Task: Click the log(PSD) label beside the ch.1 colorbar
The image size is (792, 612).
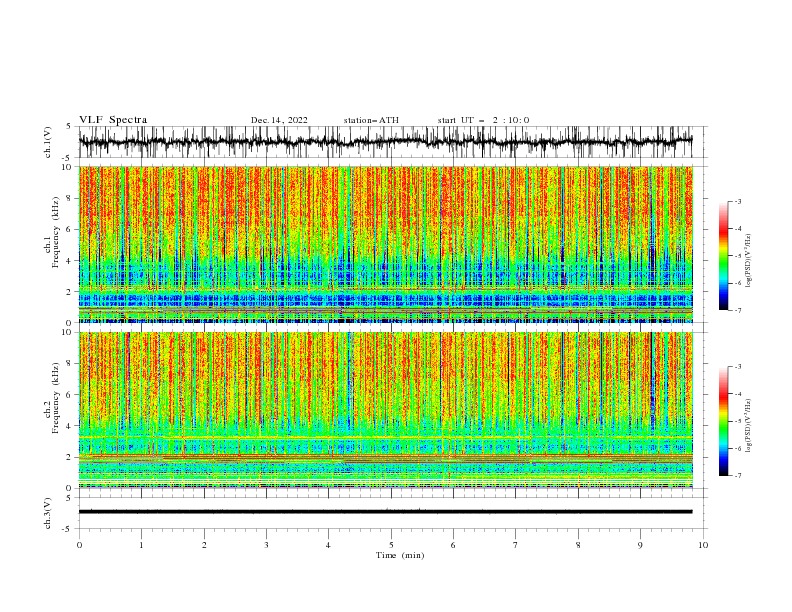Action: tap(749, 261)
